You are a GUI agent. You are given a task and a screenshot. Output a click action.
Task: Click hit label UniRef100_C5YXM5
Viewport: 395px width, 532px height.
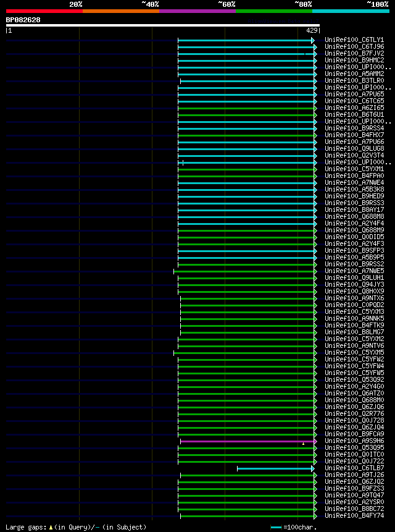click(354, 352)
